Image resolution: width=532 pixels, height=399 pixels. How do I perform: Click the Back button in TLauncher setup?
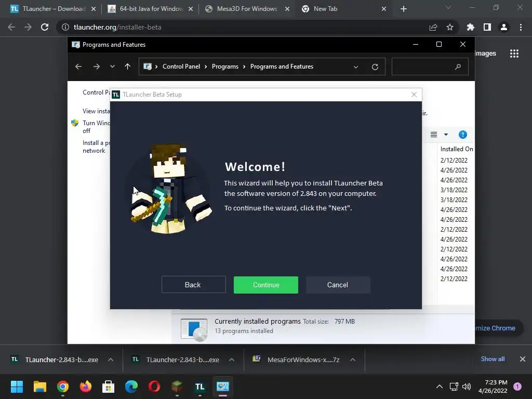[x=193, y=285]
